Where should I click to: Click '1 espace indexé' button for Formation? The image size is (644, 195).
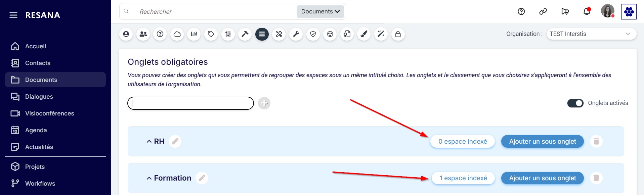[463, 178]
